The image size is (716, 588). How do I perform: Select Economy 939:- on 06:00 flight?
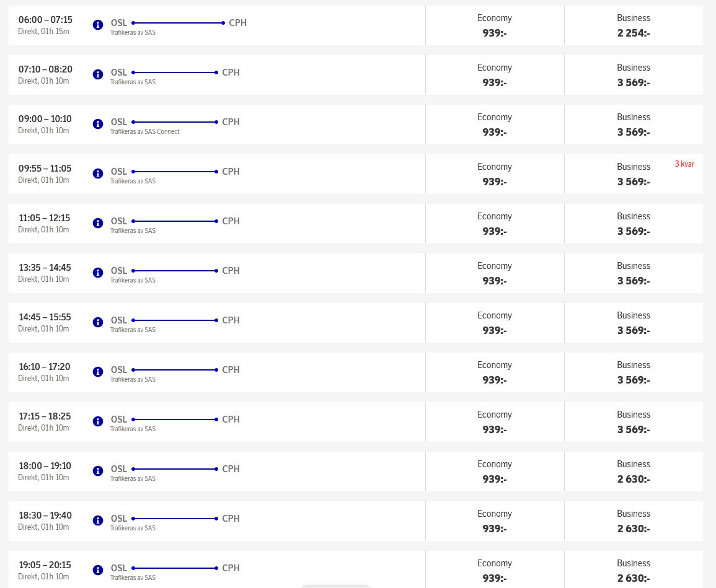coord(495,26)
